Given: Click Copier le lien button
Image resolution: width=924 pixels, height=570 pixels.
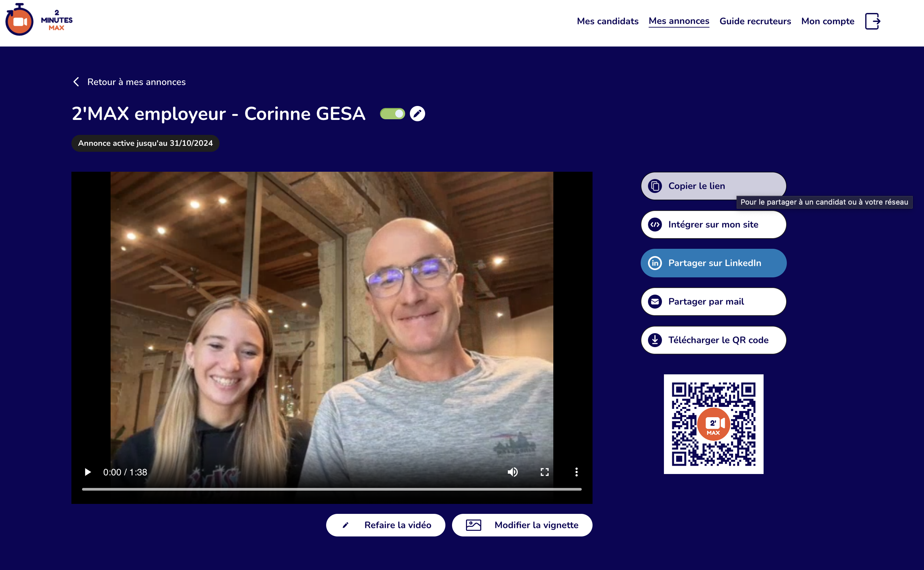Looking at the screenshot, I should tap(713, 186).
